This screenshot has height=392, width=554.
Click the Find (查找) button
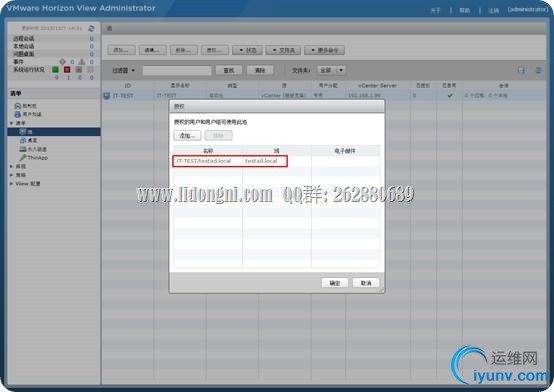229,70
